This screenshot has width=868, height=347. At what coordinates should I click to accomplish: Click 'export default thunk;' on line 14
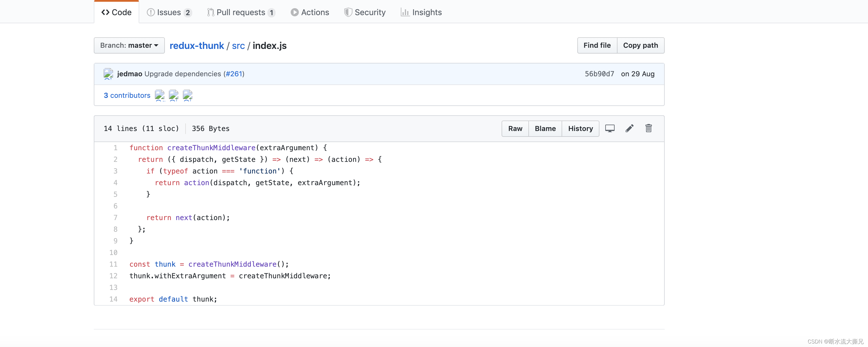click(x=173, y=299)
